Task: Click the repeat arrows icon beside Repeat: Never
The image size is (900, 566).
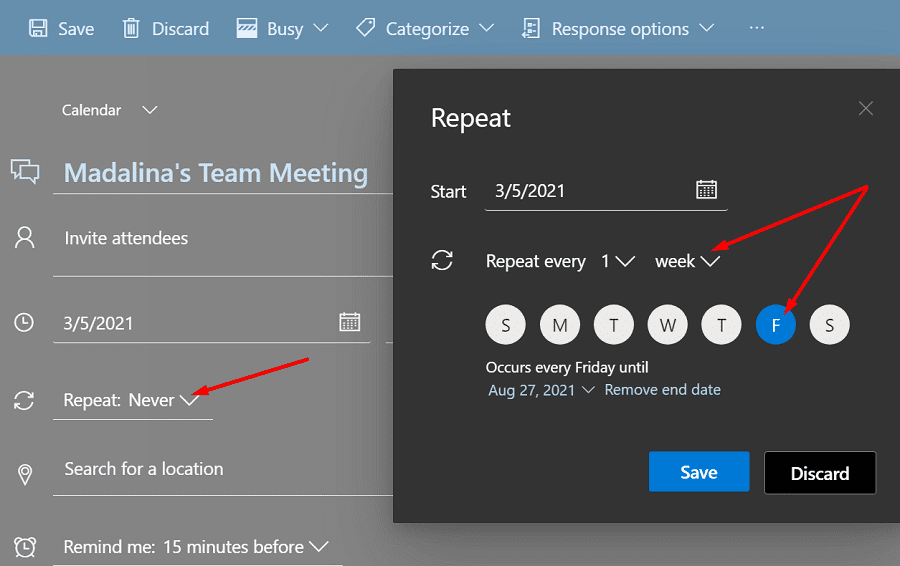Action: [x=24, y=400]
